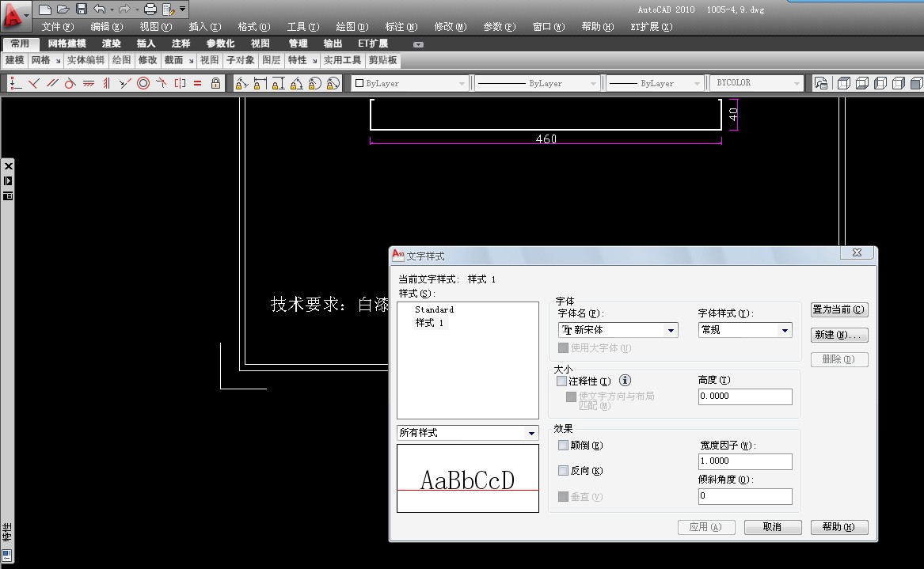
Task: Expand the Quick Access toolbar customize arrow
Action: (x=183, y=9)
